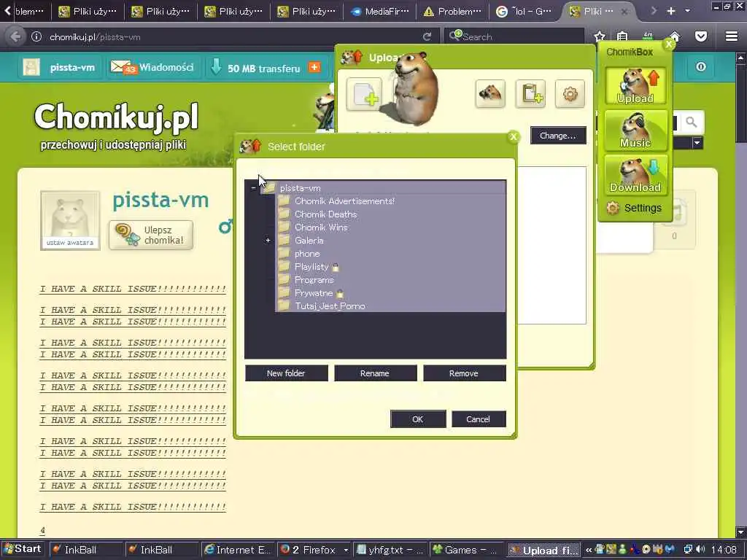Click the Remove button
Viewport: 747px width, 560px height.
click(x=465, y=373)
